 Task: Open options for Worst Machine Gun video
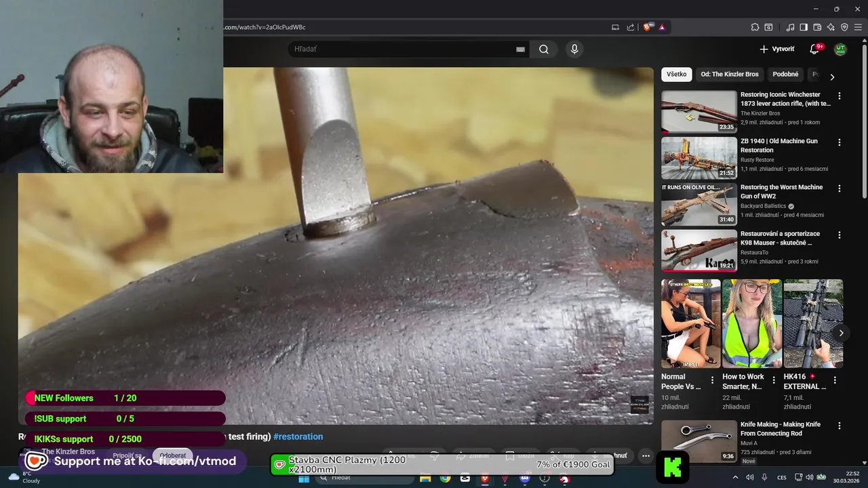coord(840,188)
